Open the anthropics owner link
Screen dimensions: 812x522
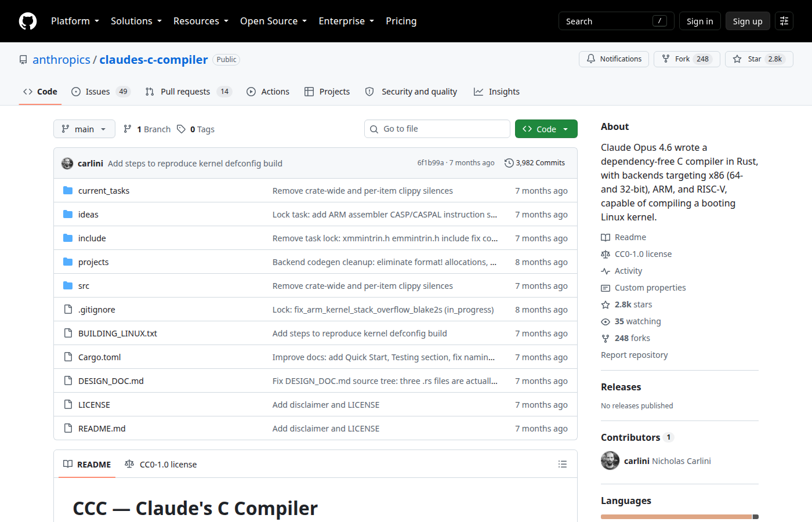click(61, 60)
